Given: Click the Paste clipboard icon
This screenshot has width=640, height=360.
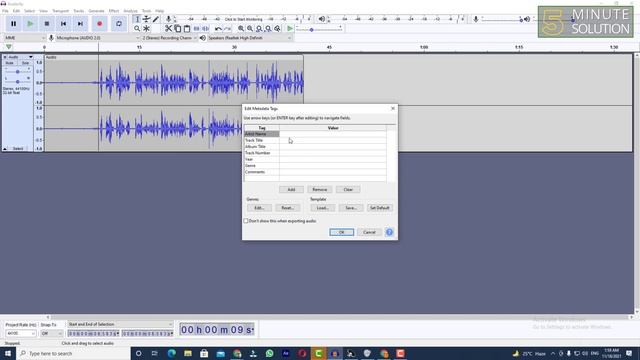Looking at the screenshot, I should point(187,29).
